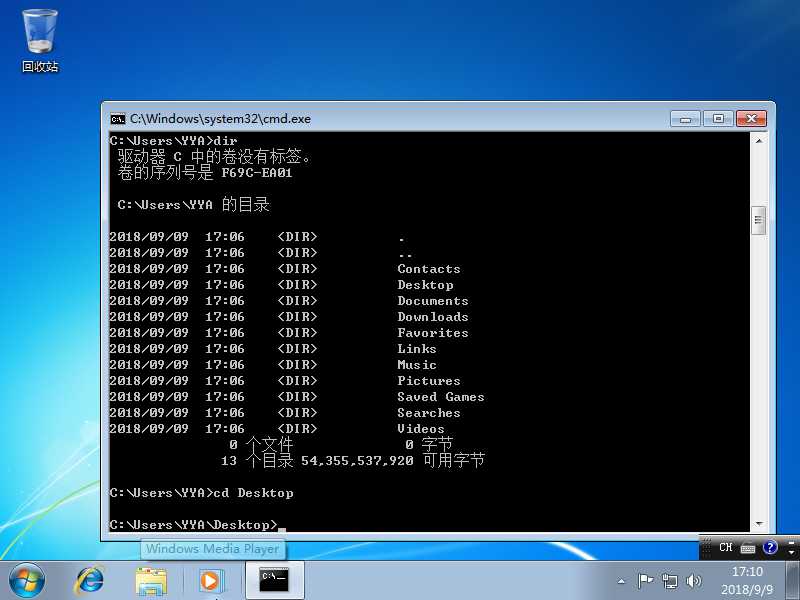Click the free bytes value '54,355,537,920'
800x600 pixels.
(357, 461)
